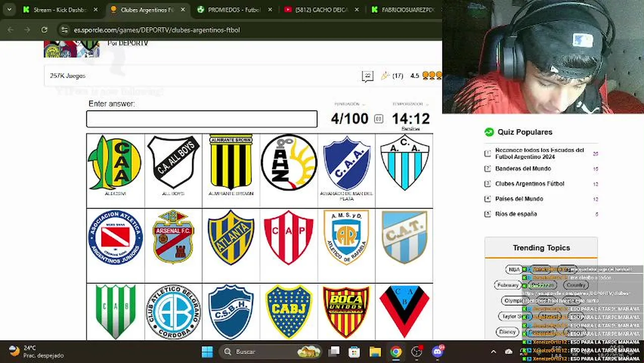The width and height of the screenshot is (644, 363).
Task: Click the 257K Juegos play count
Action: [68, 76]
